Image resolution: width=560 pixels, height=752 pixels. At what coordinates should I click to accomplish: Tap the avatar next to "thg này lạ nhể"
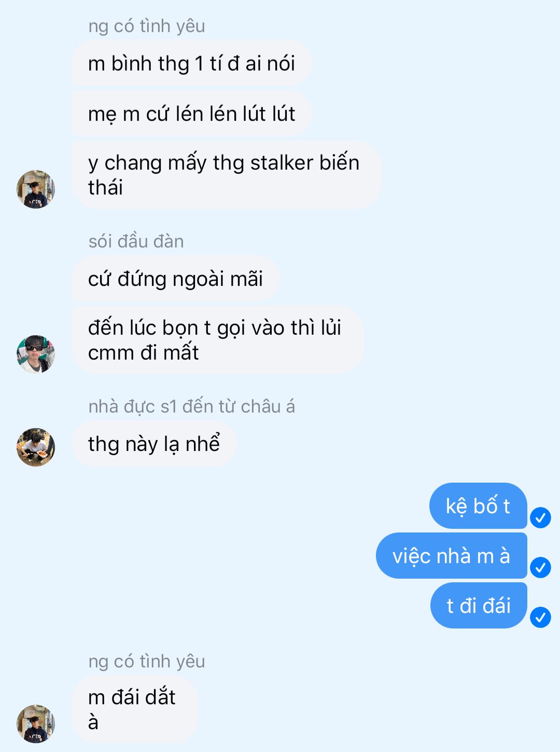click(36, 447)
